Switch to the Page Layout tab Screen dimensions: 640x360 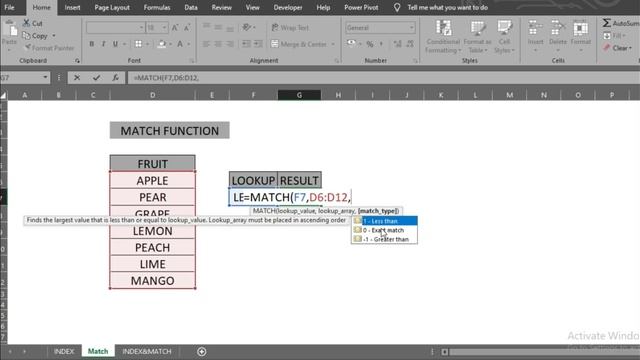pyautogui.click(x=112, y=7)
